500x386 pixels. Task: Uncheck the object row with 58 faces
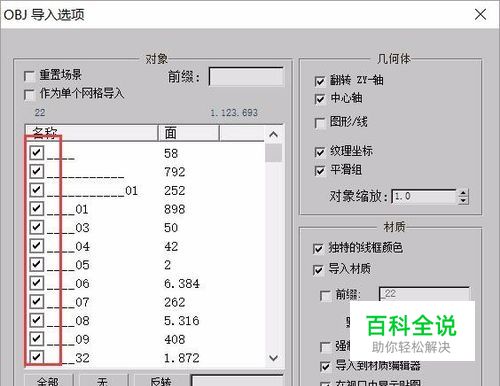point(37,153)
